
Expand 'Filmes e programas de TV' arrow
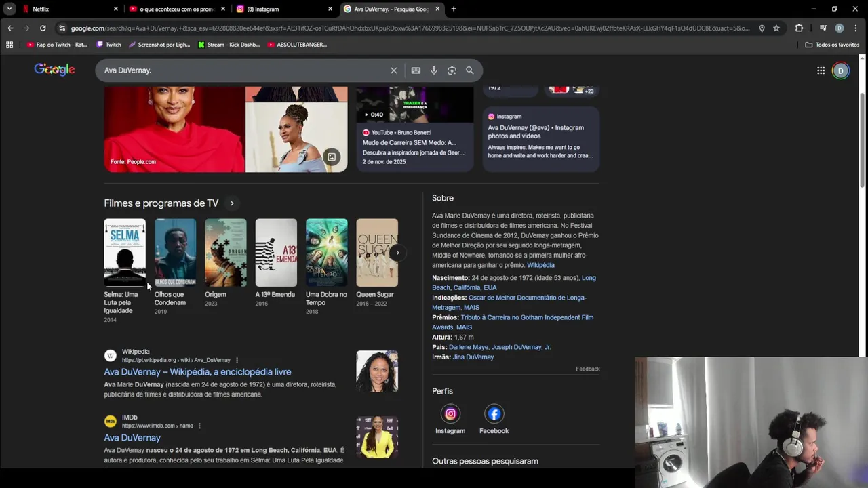pyautogui.click(x=232, y=203)
